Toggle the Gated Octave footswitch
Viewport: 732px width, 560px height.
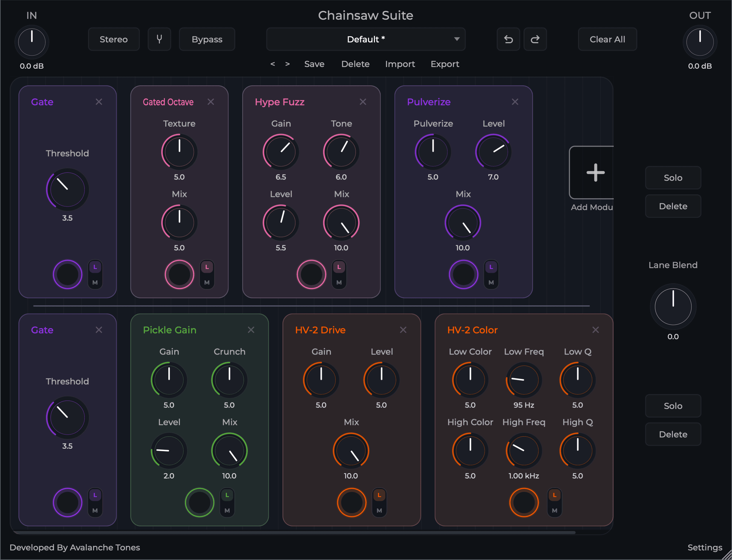point(179,274)
